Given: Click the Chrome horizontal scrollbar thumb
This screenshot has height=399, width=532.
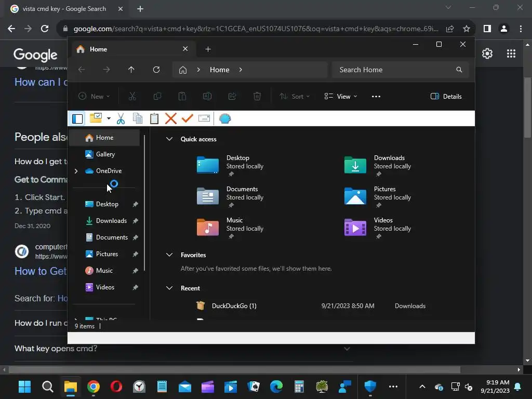Looking at the screenshot, I should click(x=234, y=369).
